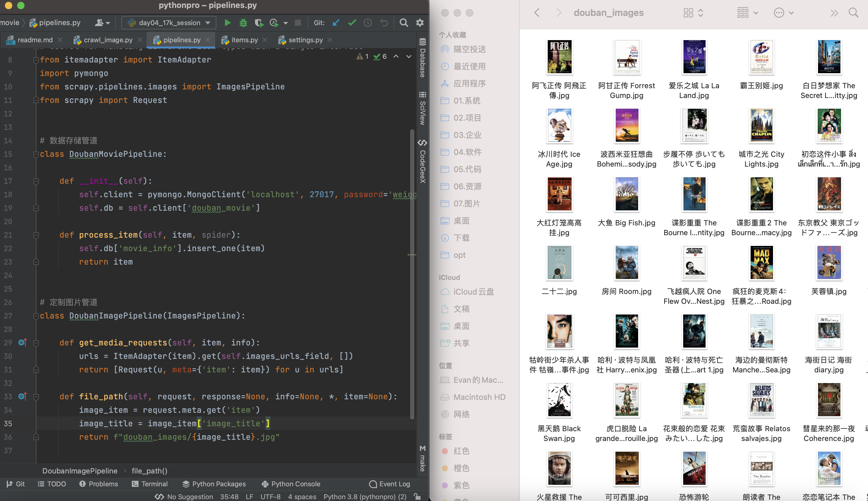Click override gutter icon on line 33

coord(22,396)
